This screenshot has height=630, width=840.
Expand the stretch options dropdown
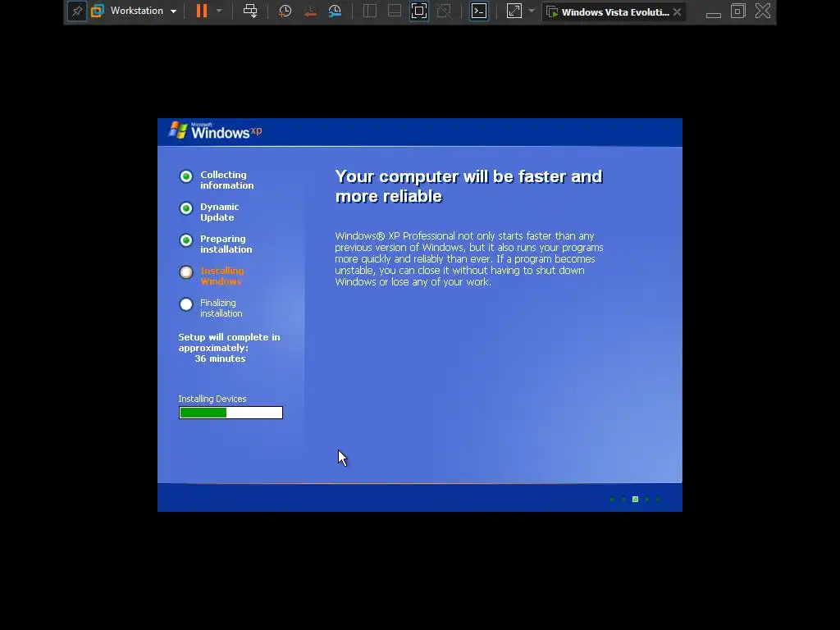pos(532,11)
